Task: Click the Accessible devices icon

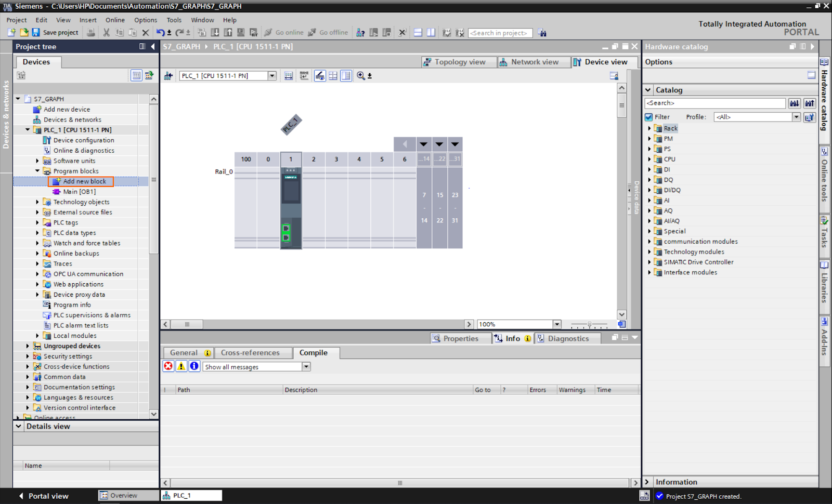Action: pos(360,32)
